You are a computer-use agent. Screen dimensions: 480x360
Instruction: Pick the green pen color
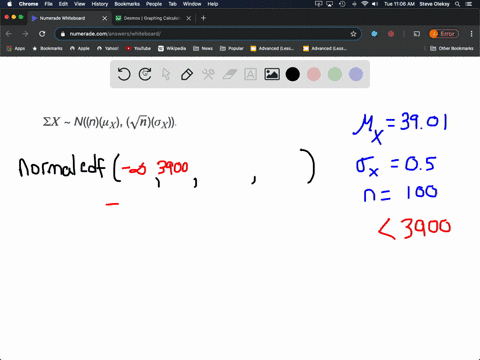pos(335,74)
